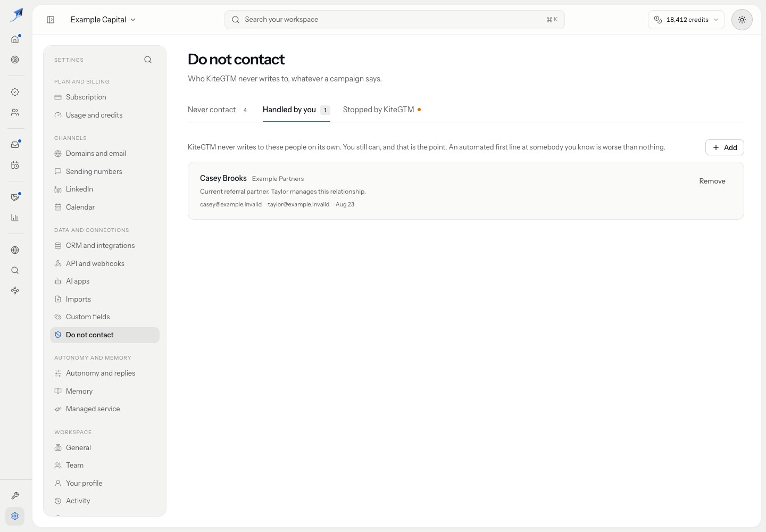Click the Add button
The height and width of the screenshot is (532, 766).
tap(725, 147)
